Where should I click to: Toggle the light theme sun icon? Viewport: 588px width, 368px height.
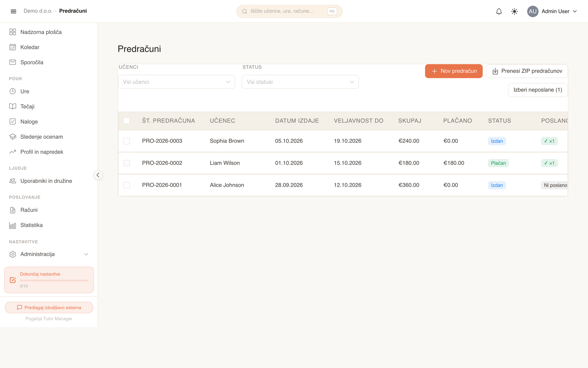pyautogui.click(x=514, y=11)
